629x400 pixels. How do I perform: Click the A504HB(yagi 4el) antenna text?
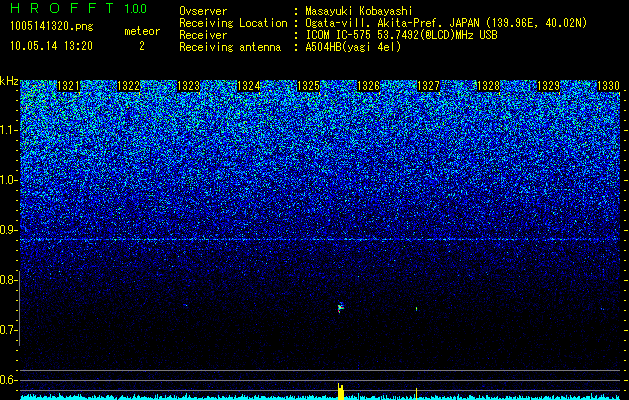353,47
